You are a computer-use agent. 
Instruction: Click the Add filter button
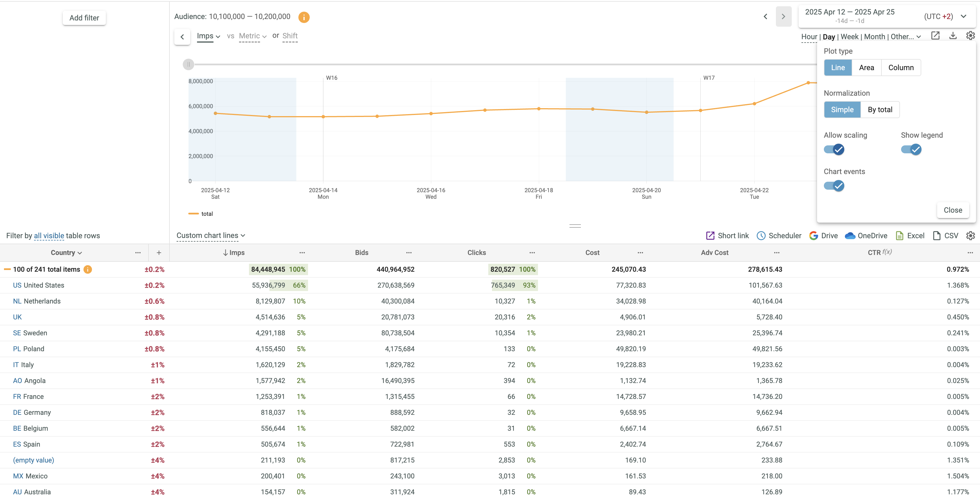84,18
